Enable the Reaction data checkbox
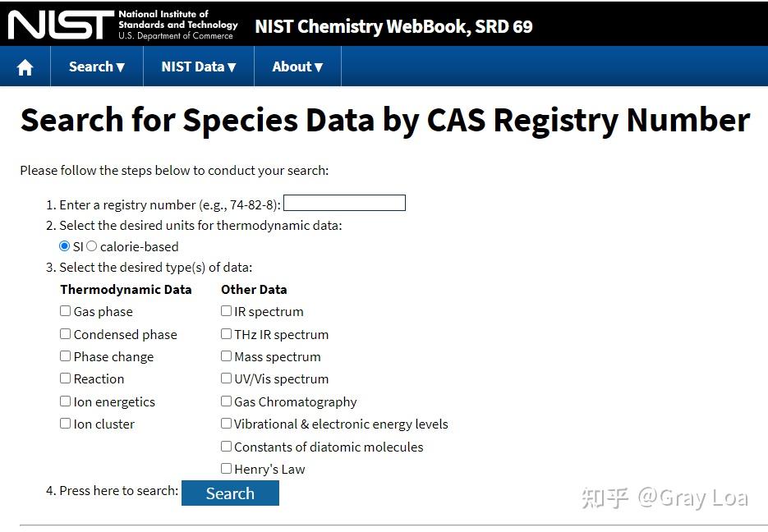768x532 pixels. [x=66, y=378]
